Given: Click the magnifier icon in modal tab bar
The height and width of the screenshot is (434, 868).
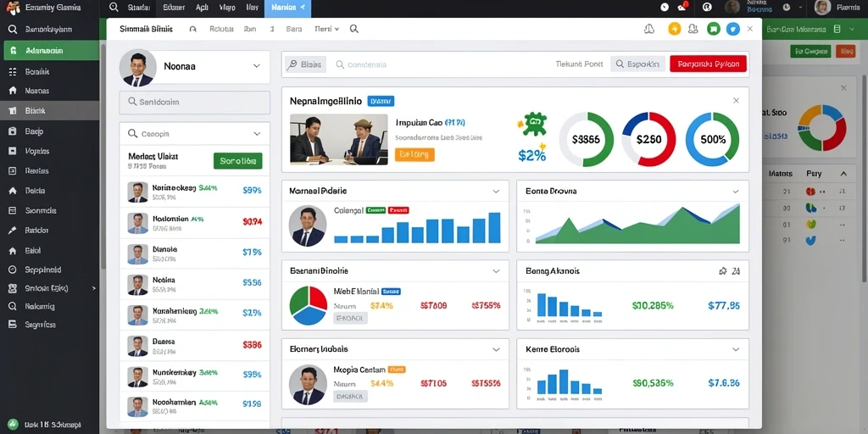Looking at the screenshot, I should click(x=354, y=29).
